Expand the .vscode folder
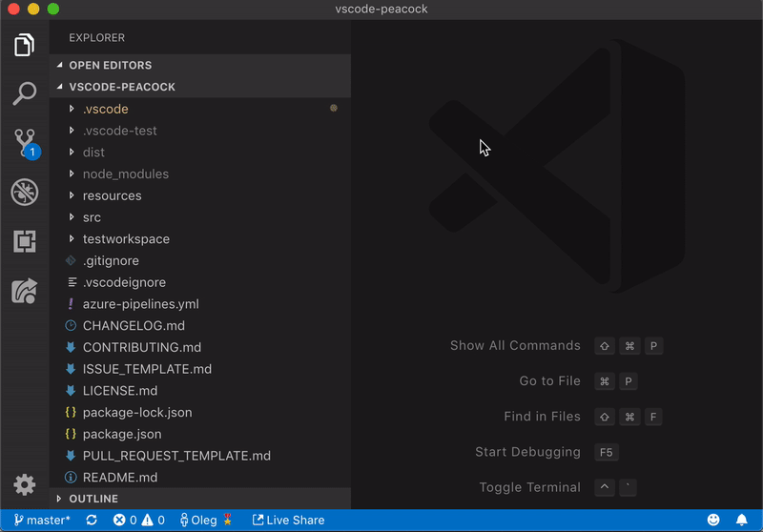The width and height of the screenshot is (763, 532). tap(105, 109)
